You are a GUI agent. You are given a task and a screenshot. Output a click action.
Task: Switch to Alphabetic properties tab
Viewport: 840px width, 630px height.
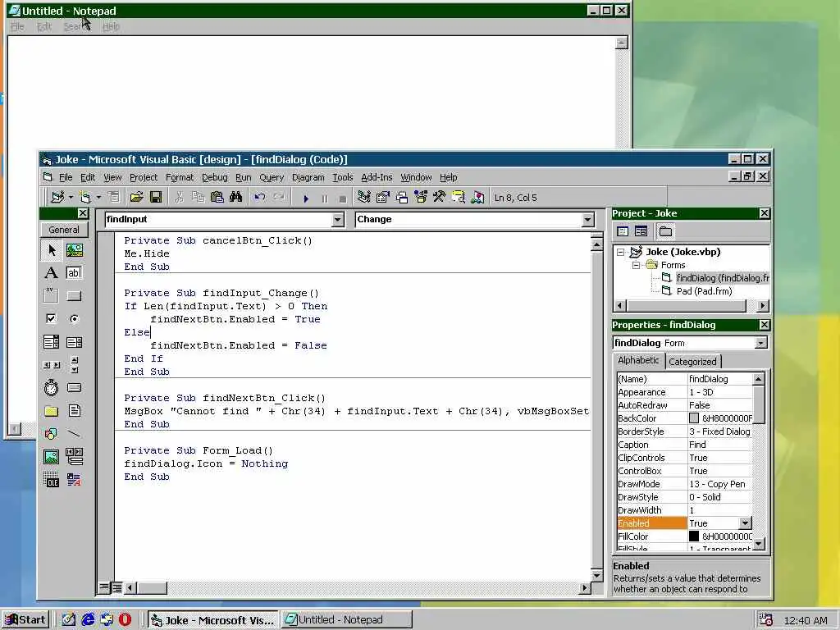tap(638, 361)
